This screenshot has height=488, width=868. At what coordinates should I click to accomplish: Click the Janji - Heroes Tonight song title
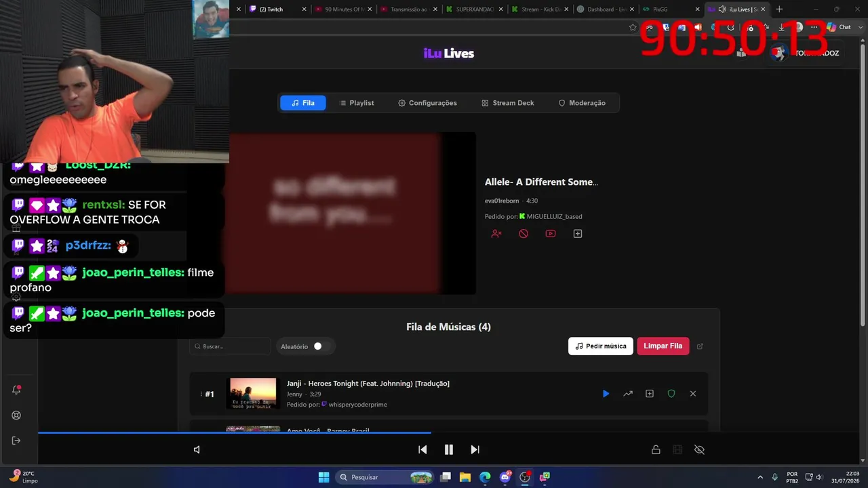[368, 384]
